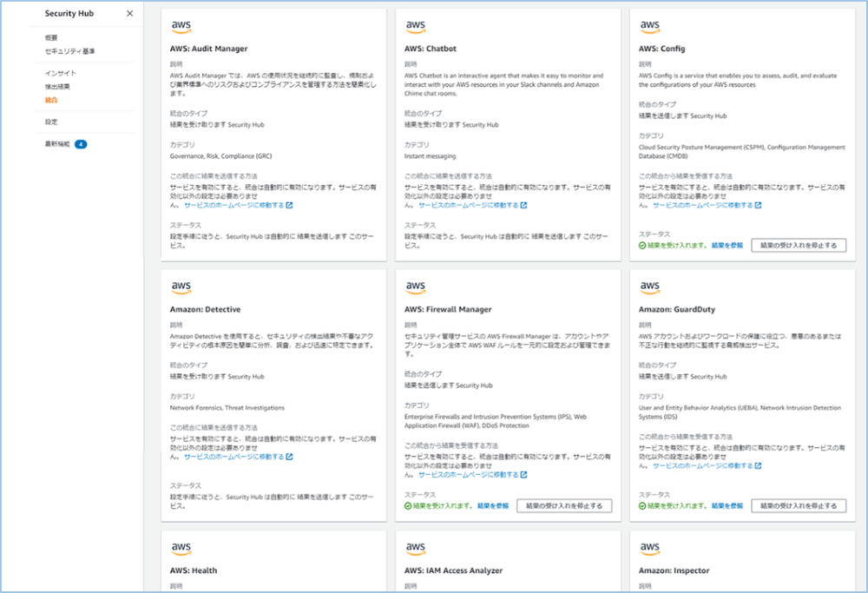Click "Network Forensics, Threat Investigations" category text
The image size is (868, 593).
227,408
